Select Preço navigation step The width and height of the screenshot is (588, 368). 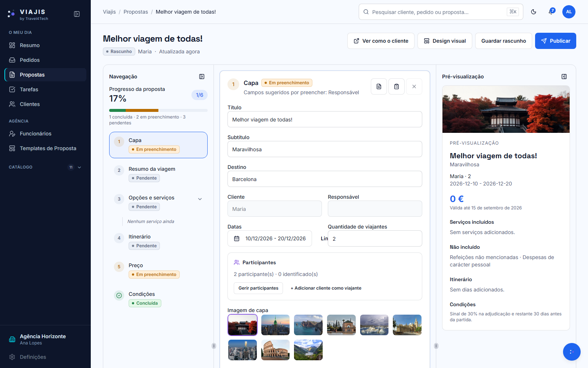[x=158, y=270]
